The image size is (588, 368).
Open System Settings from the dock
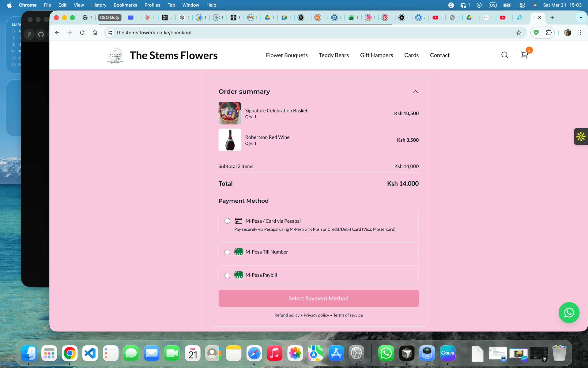(356, 353)
